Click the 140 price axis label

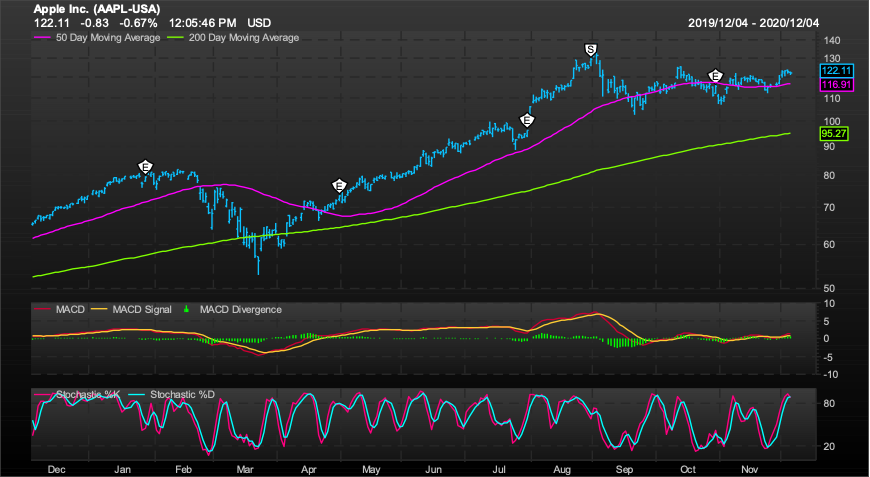(832, 40)
